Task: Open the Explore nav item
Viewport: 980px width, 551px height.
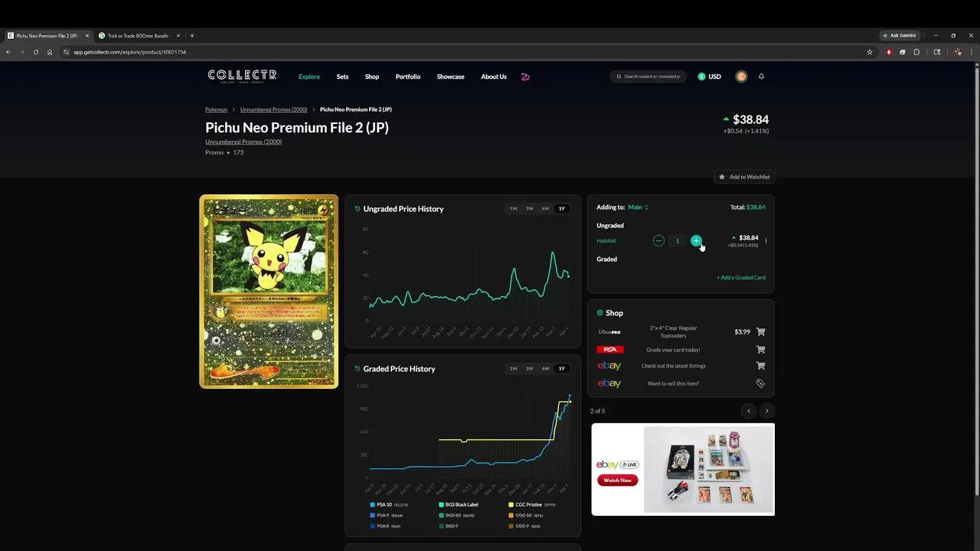Action: [309, 77]
